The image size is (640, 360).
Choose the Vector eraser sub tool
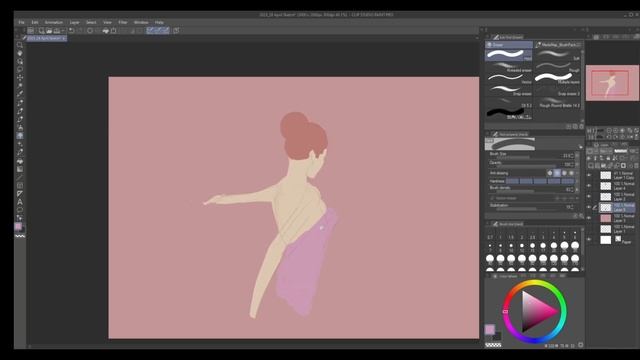509,79
